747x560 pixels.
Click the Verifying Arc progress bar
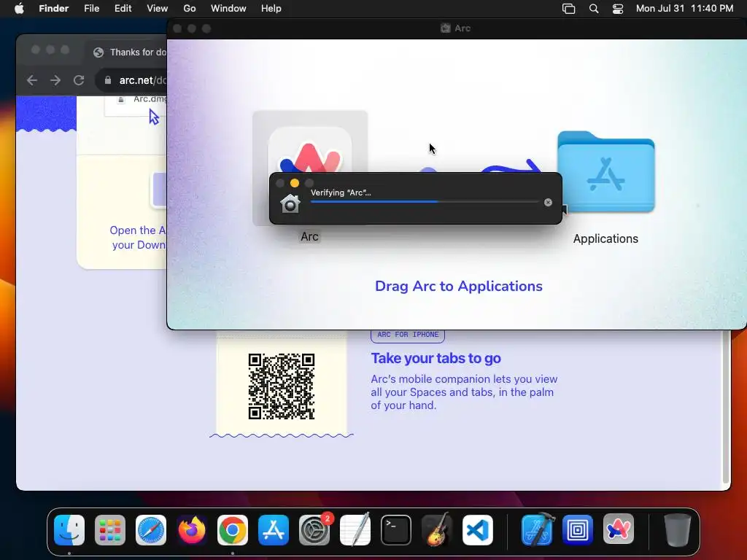pos(425,202)
